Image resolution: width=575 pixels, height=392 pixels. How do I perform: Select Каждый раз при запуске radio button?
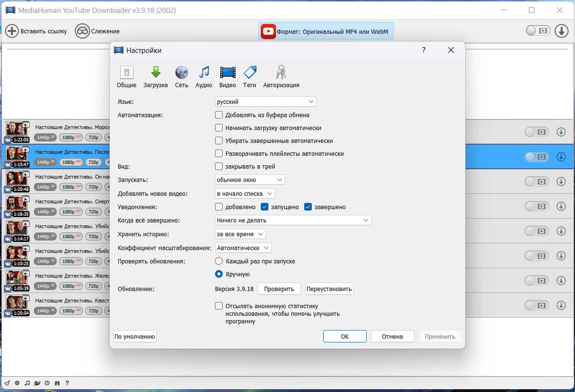[219, 261]
